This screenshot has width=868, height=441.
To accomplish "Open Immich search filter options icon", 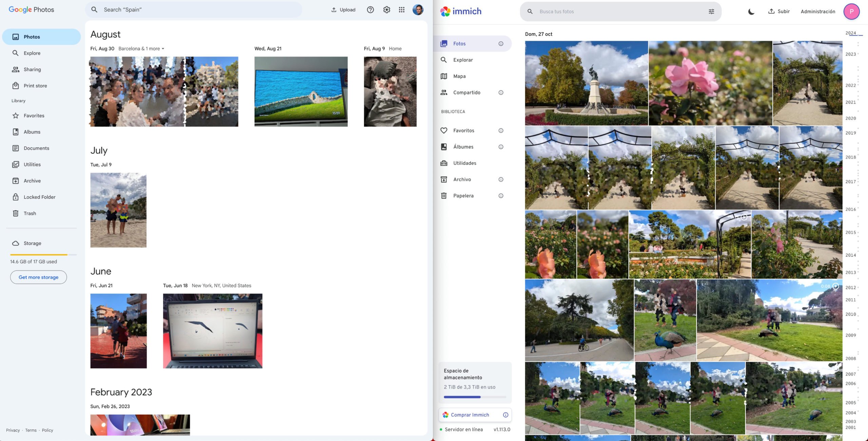I will (711, 12).
